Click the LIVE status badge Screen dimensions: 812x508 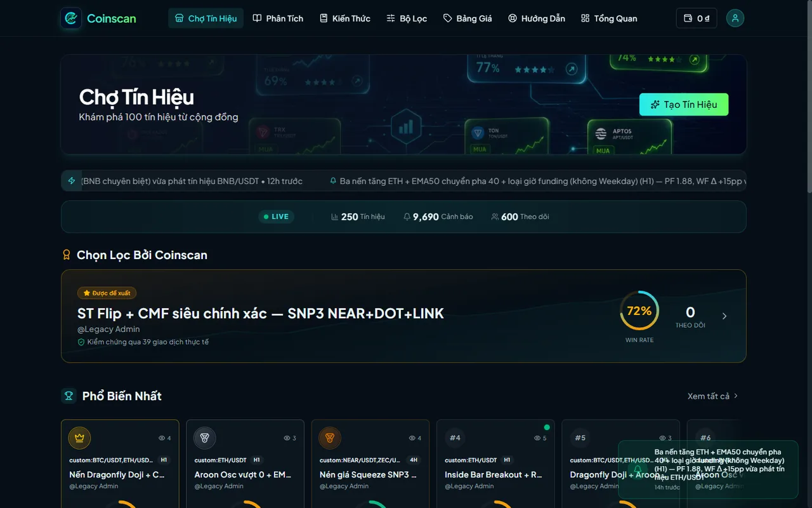[x=276, y=217]
